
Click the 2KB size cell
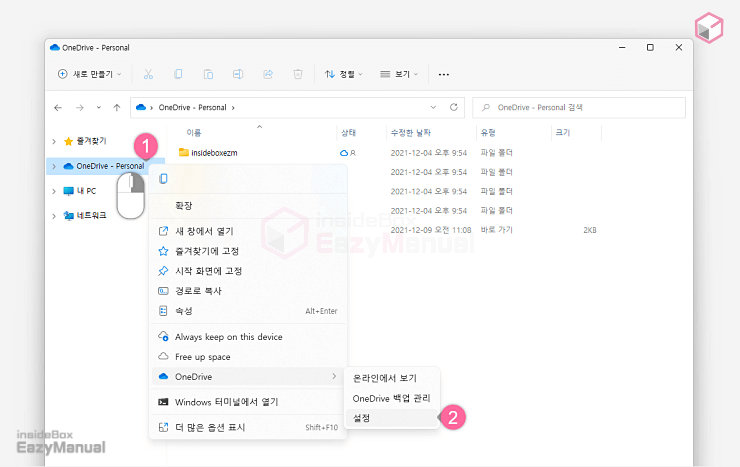(x=590, y=230)
